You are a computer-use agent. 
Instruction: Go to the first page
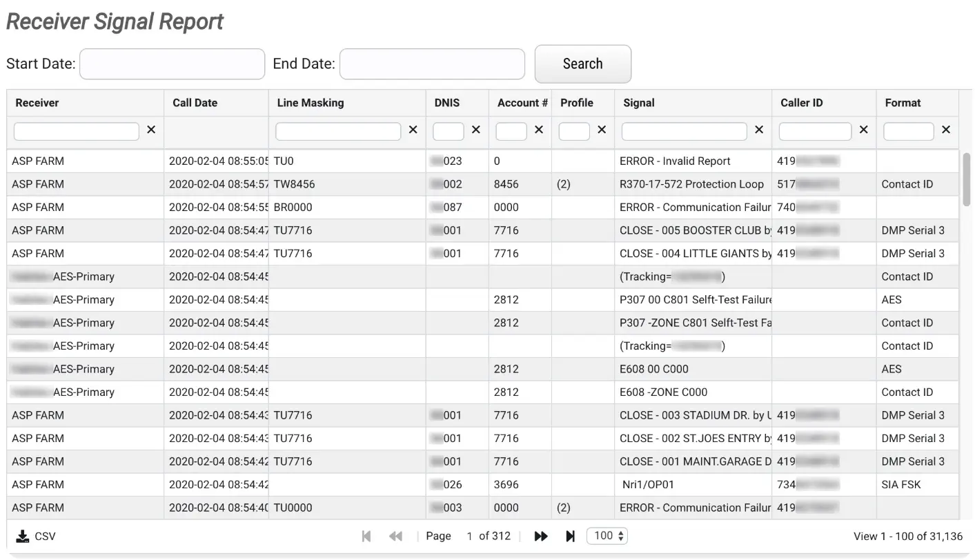(x=366, y=537)
